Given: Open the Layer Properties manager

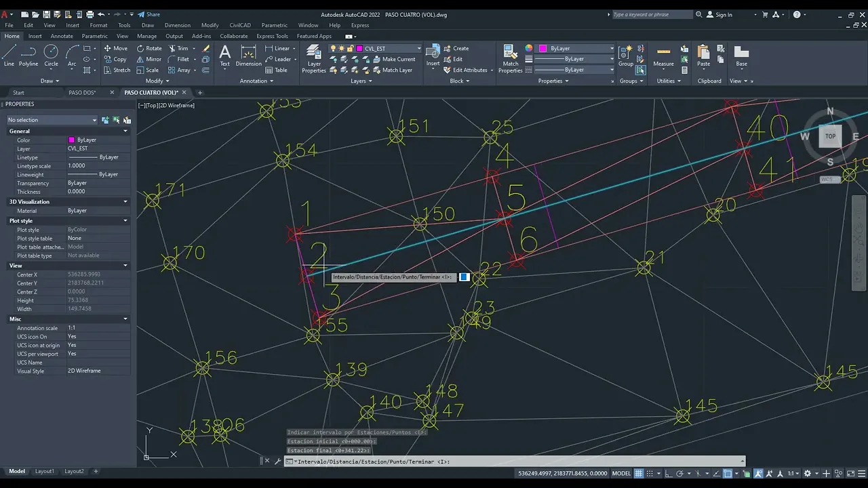Looking at the screenshot, I should tap(314, 58).
